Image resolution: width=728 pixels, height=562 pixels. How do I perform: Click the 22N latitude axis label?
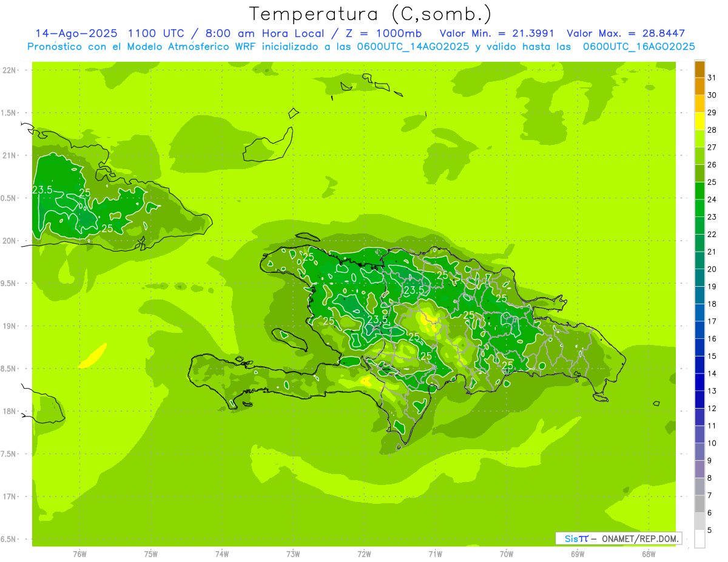click(9, 70)
